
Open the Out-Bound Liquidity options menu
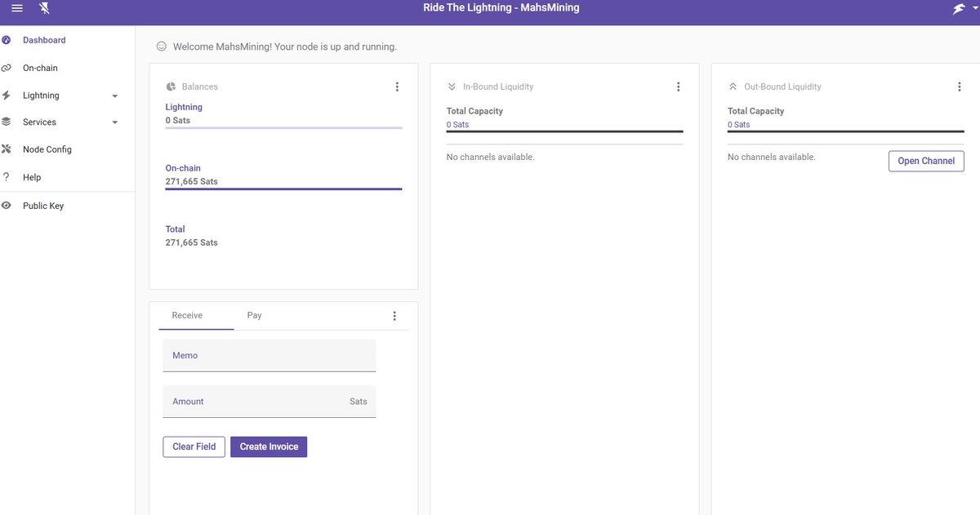(959, 87)
